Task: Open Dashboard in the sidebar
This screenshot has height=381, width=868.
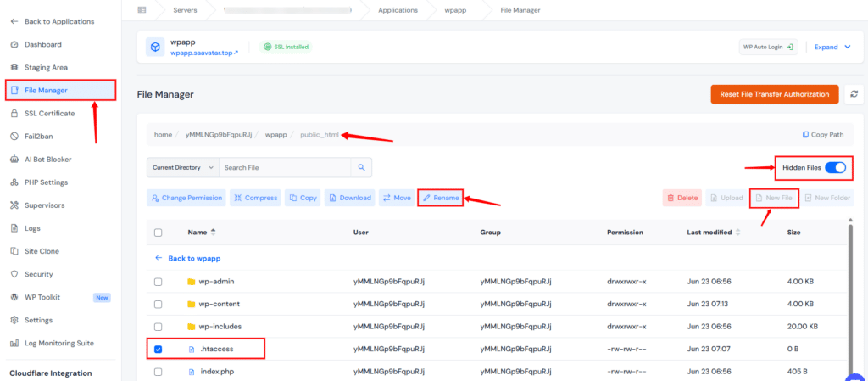Action: click(x=36, y=44)
